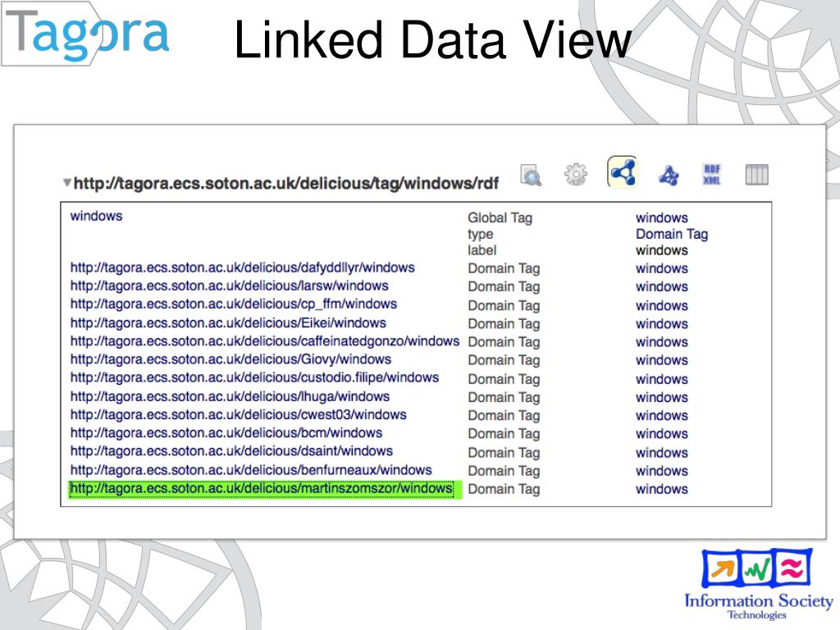Click the 'Global Tag' property text
Viewport: 840px width, 630px height.
(500, 218)
